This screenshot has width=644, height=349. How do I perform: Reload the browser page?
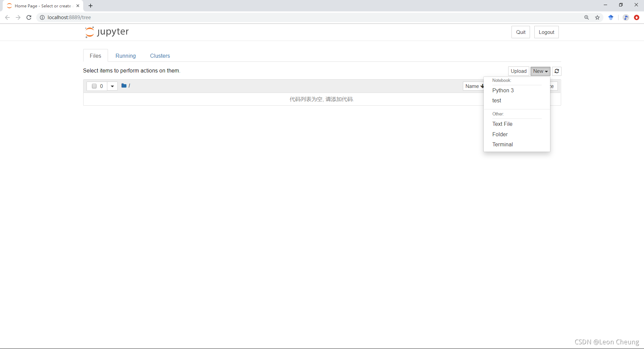coord(29,17)
